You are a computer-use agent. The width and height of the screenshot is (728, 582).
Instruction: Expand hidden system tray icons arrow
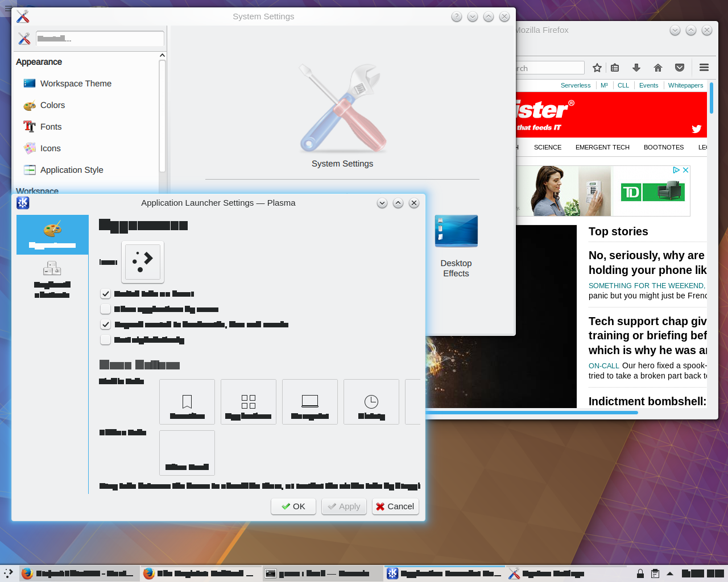point(670,573)
